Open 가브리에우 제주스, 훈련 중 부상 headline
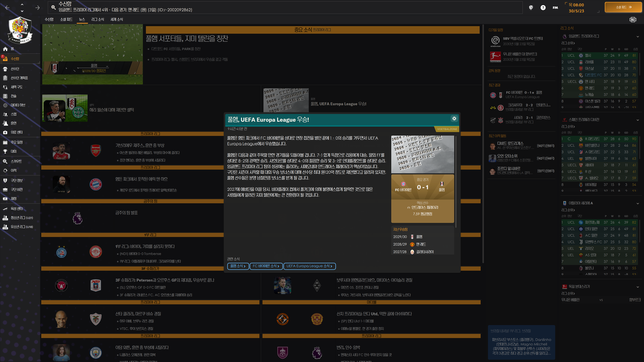The height and width of the screenshot is (362, 644). click(x=140, y=145)
